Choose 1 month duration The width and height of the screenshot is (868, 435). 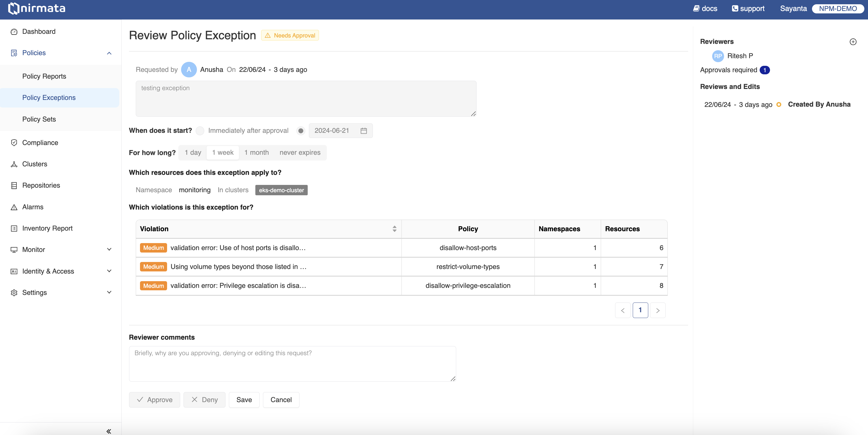(257, 153)
